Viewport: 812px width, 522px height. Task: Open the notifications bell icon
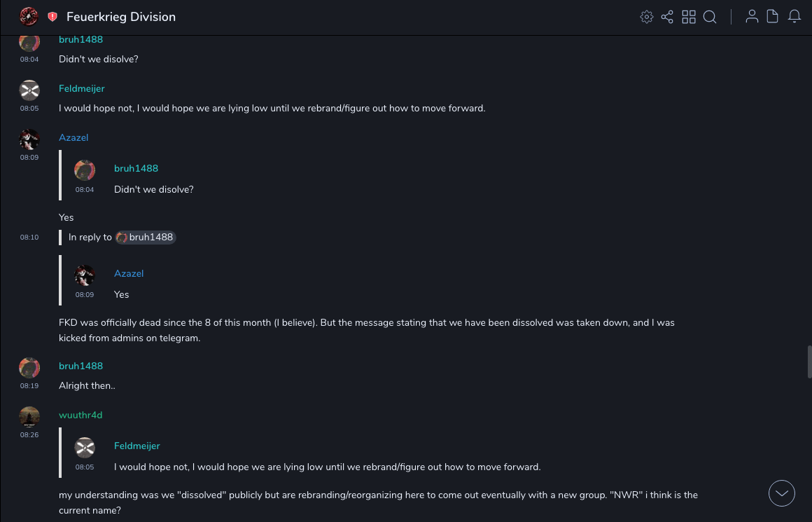794,17
